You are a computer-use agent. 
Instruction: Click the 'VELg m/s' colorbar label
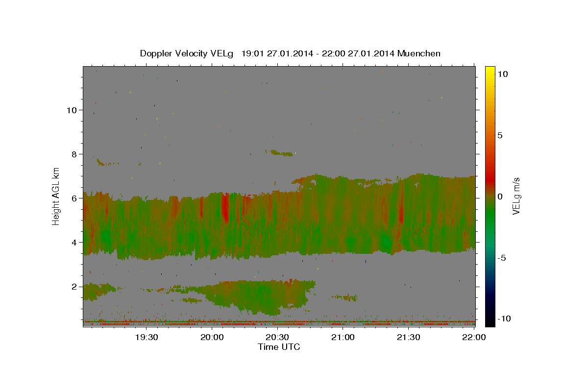coord(516,196)
